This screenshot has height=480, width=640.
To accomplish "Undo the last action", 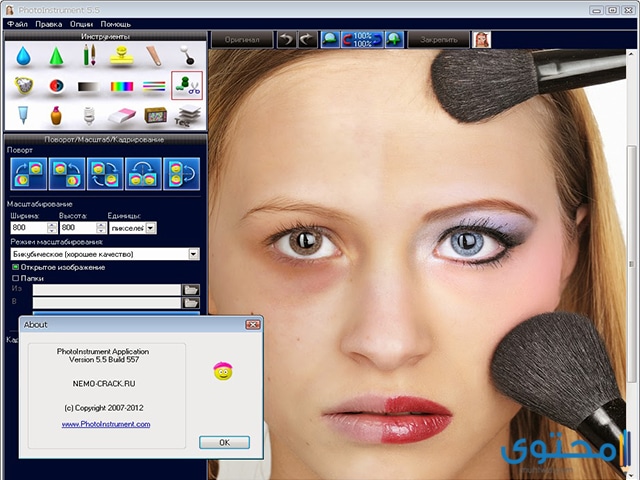I will (x=287, y=40).
